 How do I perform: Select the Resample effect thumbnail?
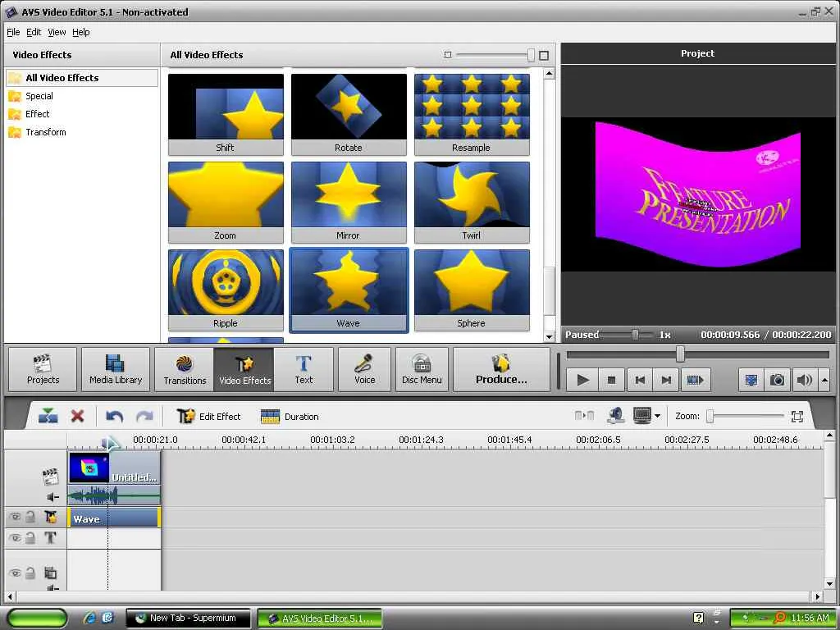(x=472, y=114)
